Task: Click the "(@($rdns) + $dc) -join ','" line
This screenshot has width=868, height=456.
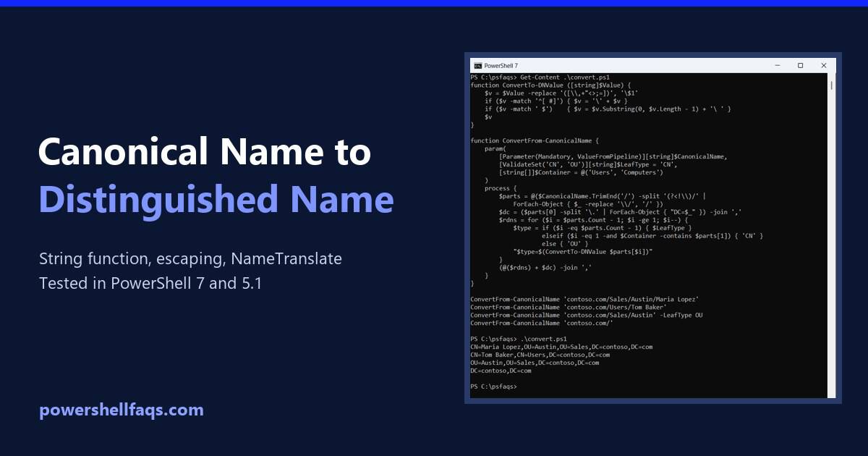Action: 544,268
